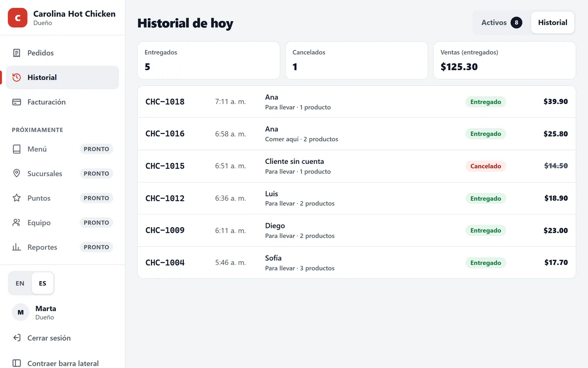Click customer name Sofía
The height and width of the screenshot is (368, 588).
click(x=273, y=258)
